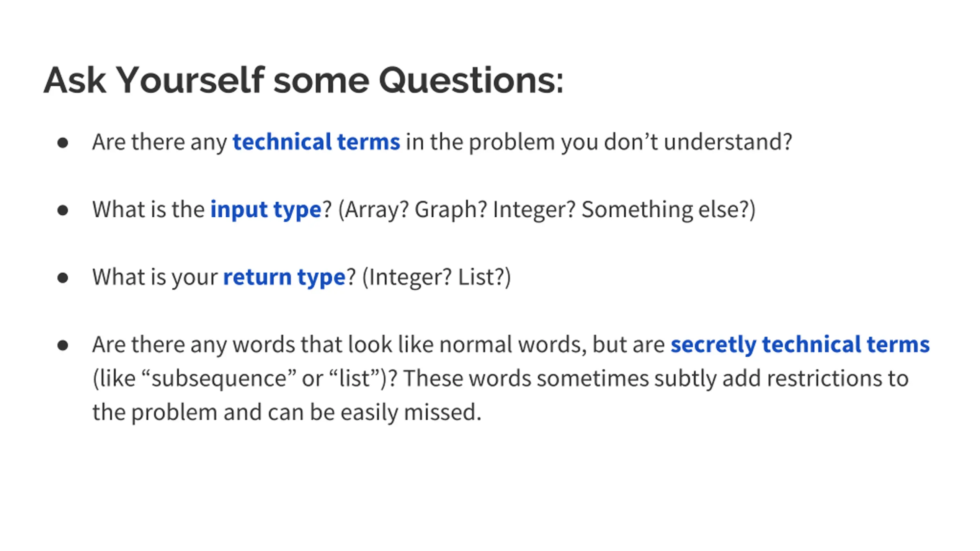Click the word "understand?" ending the first bullet
Image resolution: width=980 pixels, height=551 pixels.
(728, 142)
